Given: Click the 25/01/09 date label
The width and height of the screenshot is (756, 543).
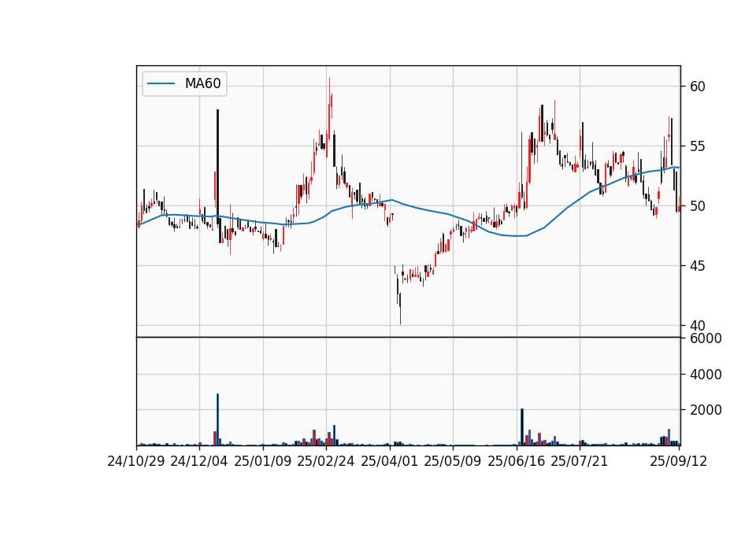Looking at the screenshot, I should click(263, 461).
